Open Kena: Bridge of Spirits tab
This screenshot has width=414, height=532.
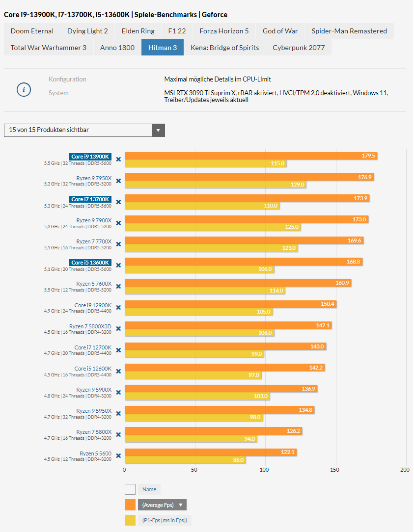click(224, 48)
